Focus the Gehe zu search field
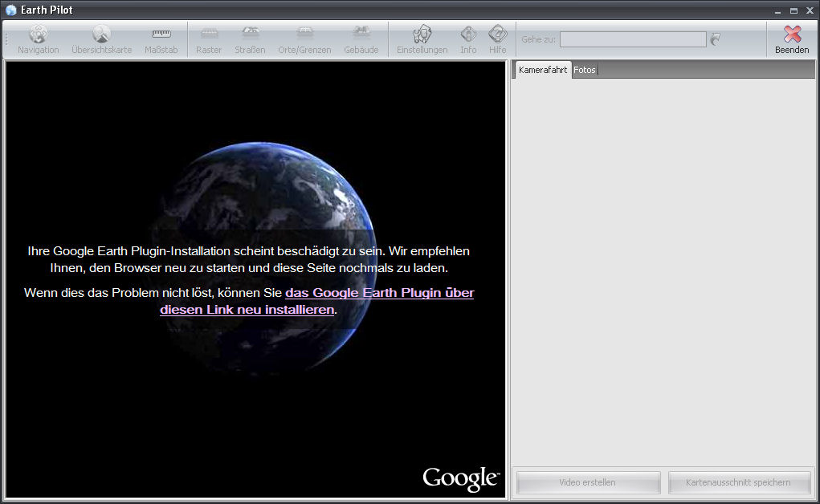Screen dimensions: 820x504 (633, 39)
